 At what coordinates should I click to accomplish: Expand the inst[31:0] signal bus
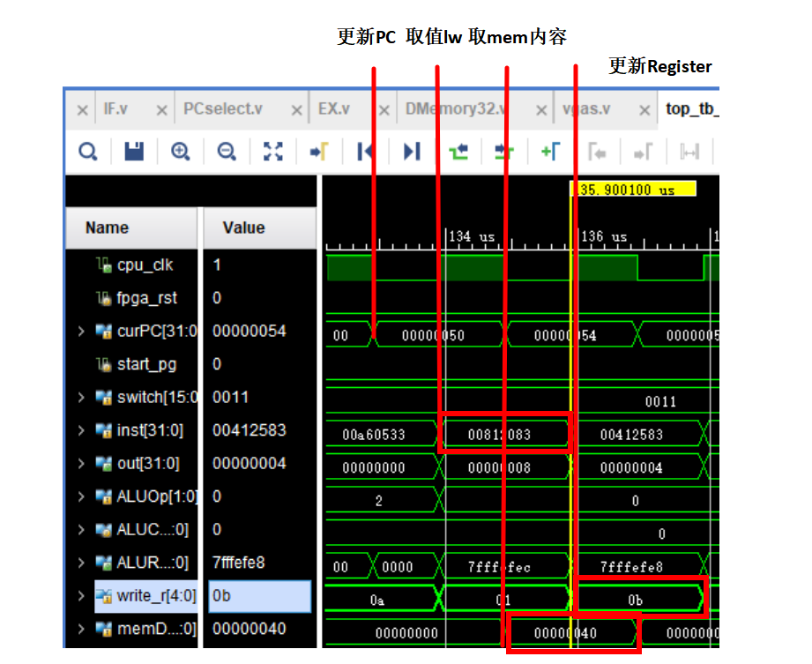81,430
